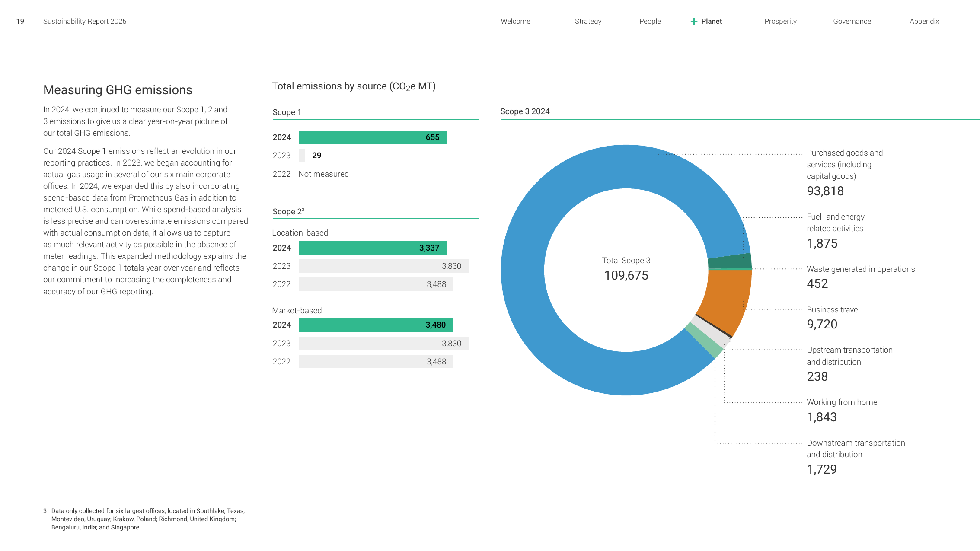Image resolution: width=980 pixels, height=551 pixels.
Task: Click the Location-based 2024 bar 3,337
Action: [373, 248]
